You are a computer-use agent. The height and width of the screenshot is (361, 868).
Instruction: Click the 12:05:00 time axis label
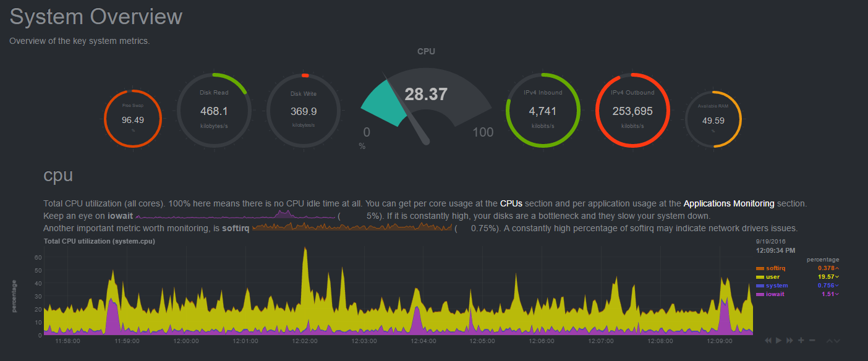point(482,341)
